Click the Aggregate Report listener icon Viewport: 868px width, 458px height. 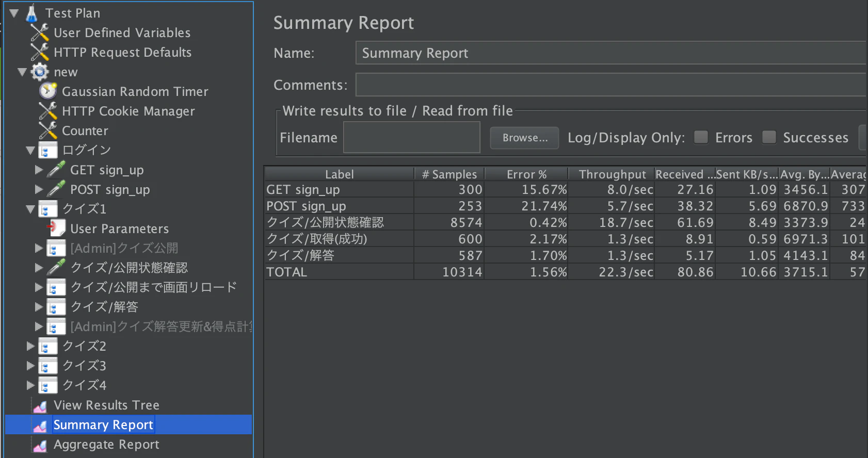pos(40,445)
